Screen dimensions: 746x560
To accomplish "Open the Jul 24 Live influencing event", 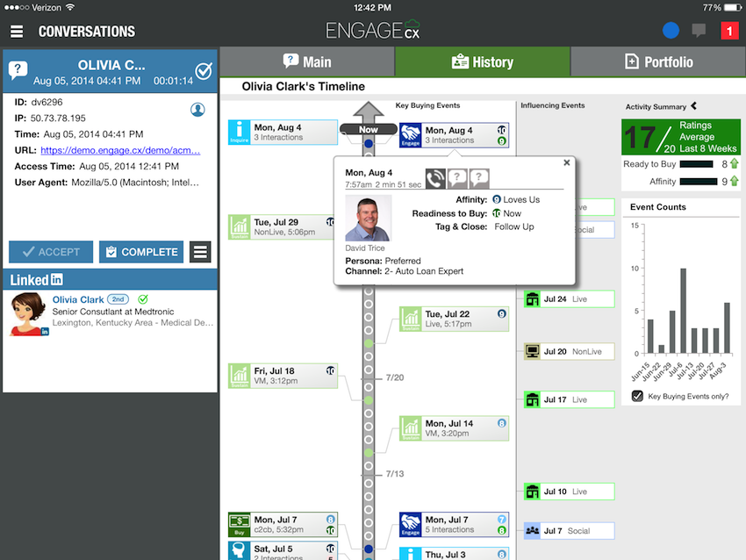I will 569,299.
